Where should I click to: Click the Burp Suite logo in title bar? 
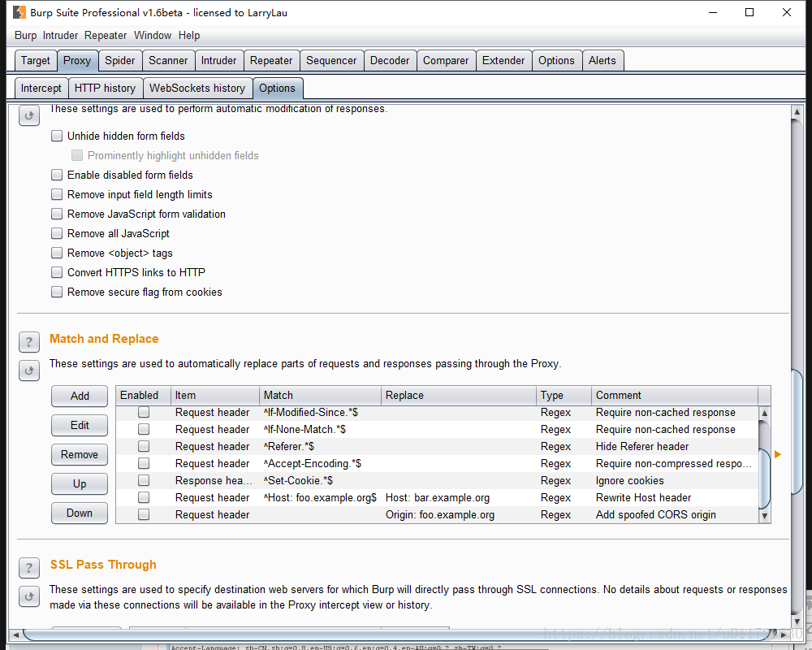click(19, 12)
